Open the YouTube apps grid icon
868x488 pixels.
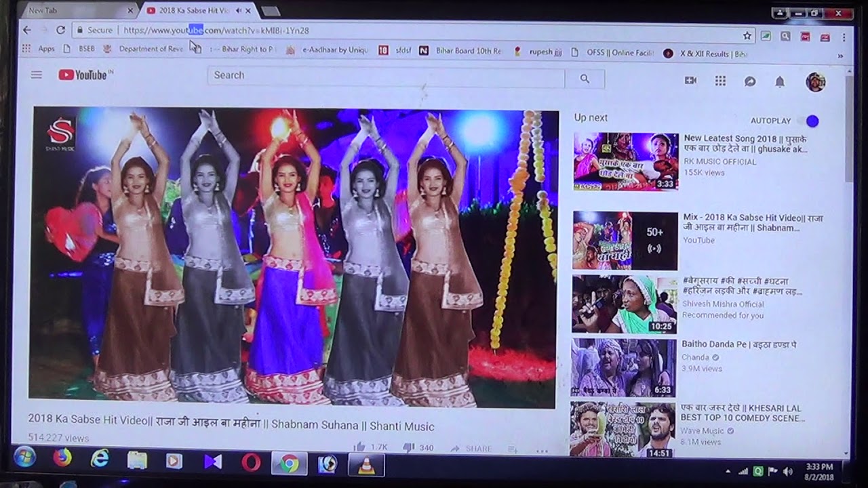coord(720,81)
